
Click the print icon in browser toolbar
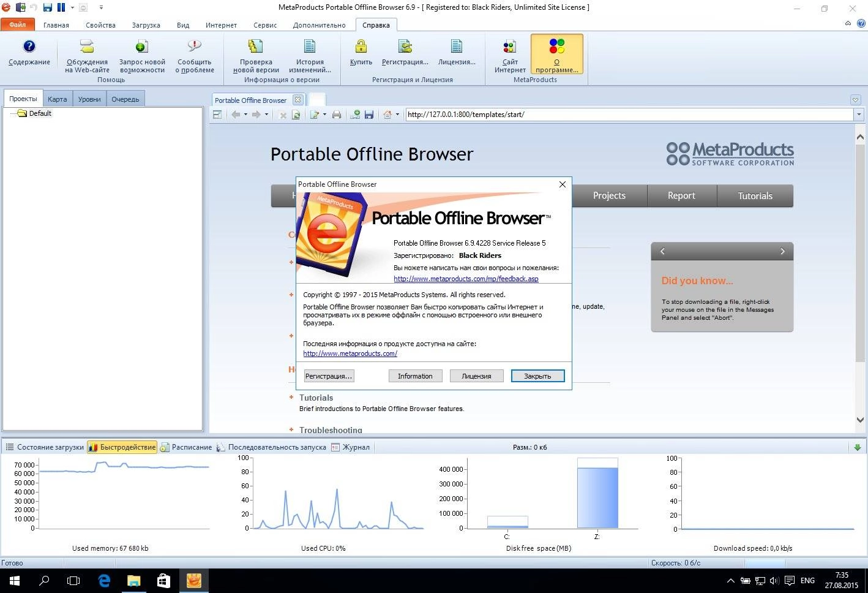(x=337, y=115)
